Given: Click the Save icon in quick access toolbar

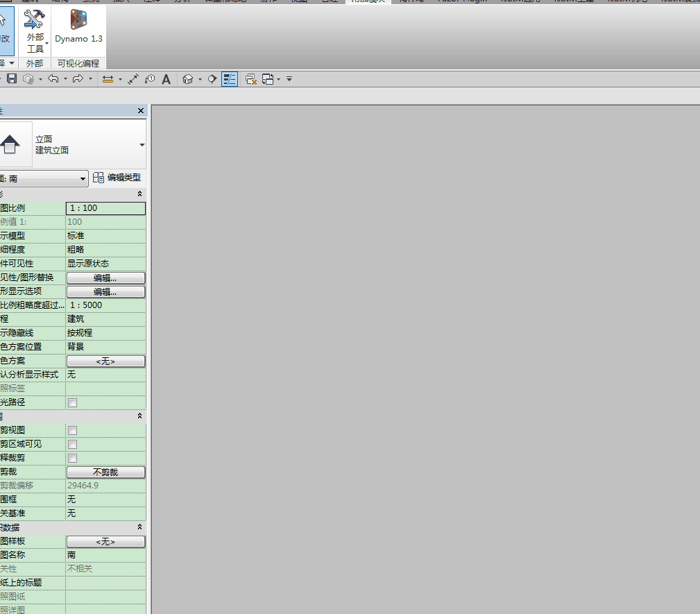Looking at the screenshot, I should click(x=12, y=79).
